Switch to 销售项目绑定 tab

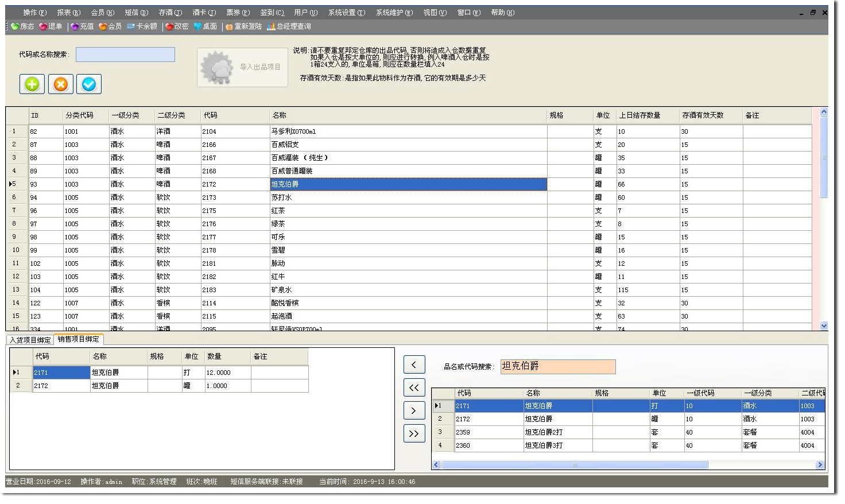tap(78, 339)
